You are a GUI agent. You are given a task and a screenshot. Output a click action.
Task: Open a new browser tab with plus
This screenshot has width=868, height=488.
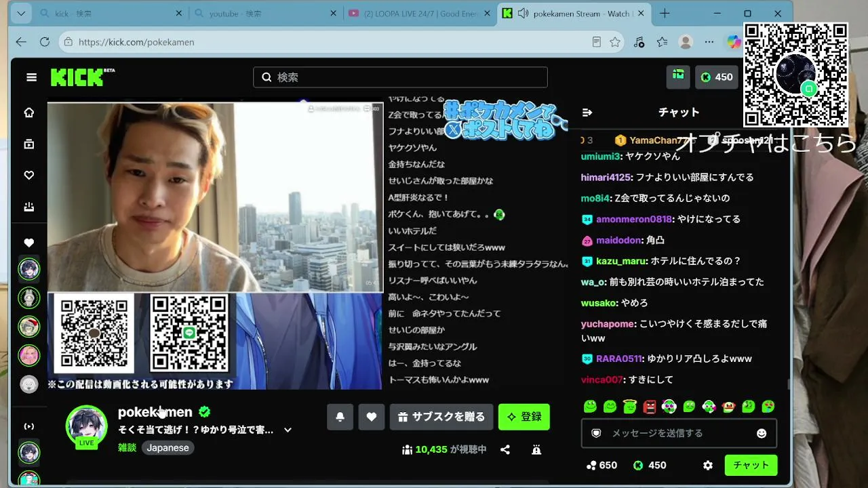(x=665, y=14)
